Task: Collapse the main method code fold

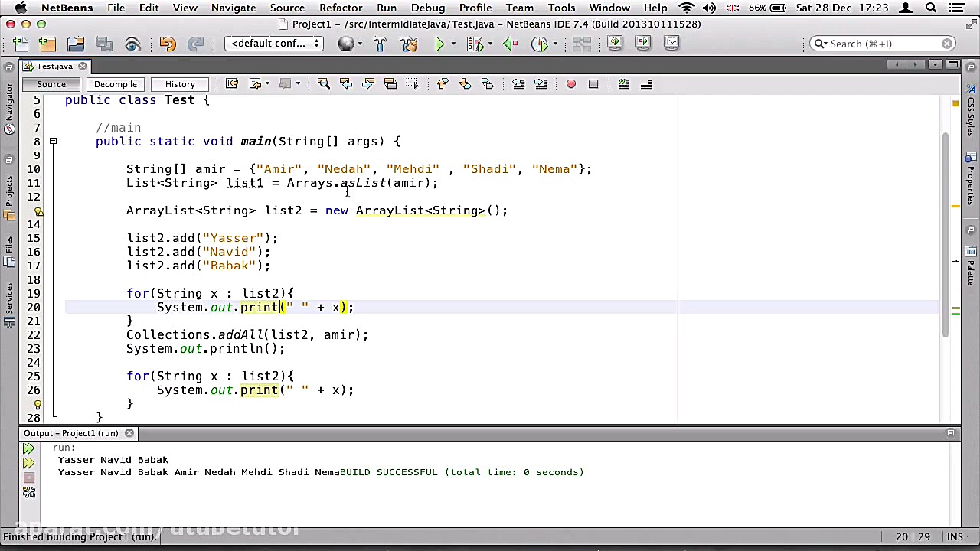Action: 53,142
